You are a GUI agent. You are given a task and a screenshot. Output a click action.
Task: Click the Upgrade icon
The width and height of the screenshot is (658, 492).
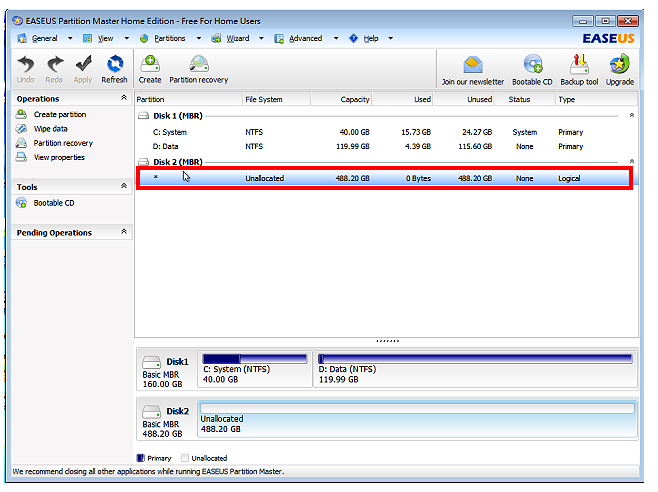[x=620, y=64]
